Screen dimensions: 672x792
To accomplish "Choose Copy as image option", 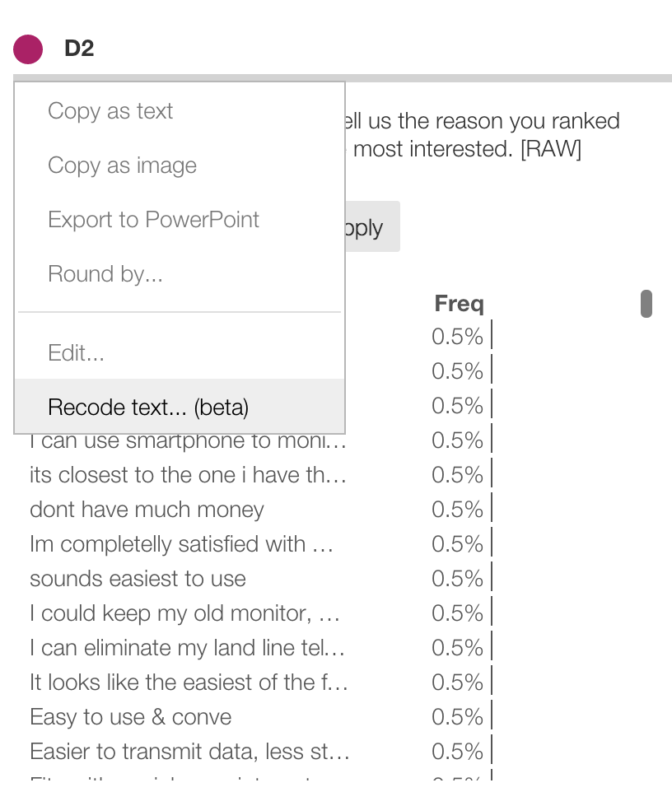I will 122,165.
